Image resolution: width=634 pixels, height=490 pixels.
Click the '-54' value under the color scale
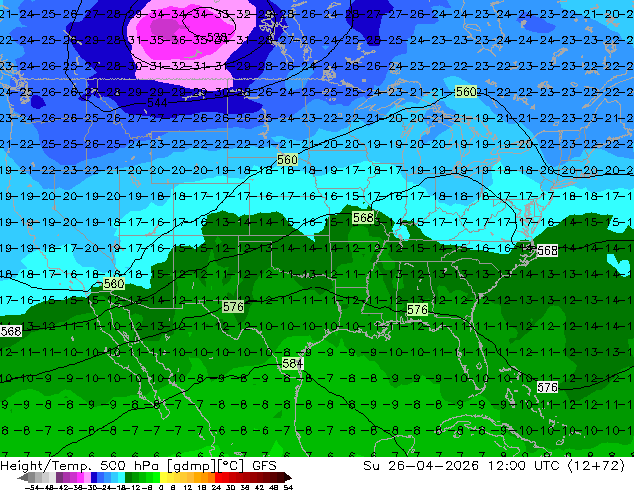pos(32,487)
